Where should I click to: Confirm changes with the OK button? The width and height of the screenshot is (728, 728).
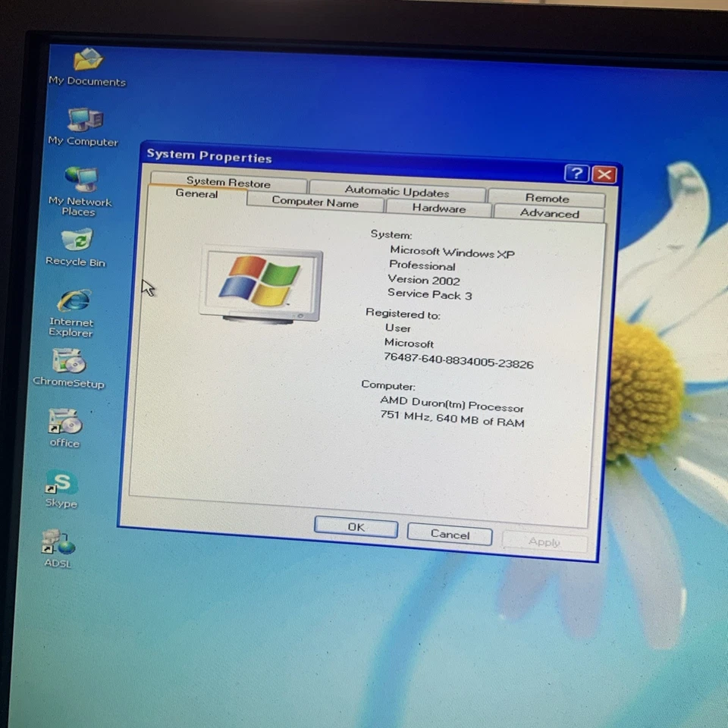[x=355, y=527]
